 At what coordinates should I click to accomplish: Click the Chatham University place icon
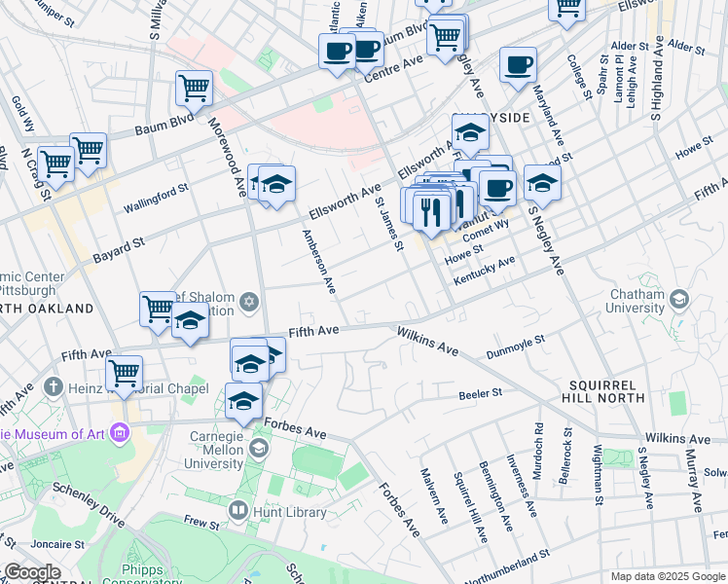click(x=679, y=300)
